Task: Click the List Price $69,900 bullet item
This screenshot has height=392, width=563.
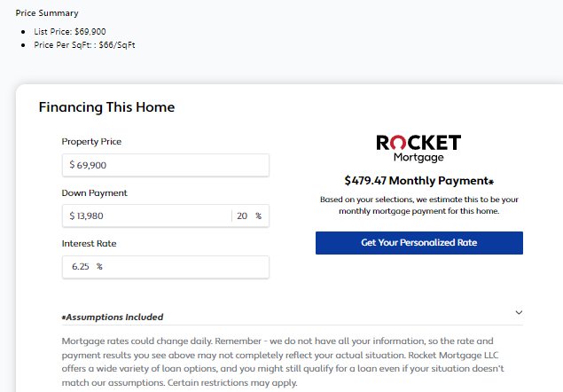Action: pos(69,31)
